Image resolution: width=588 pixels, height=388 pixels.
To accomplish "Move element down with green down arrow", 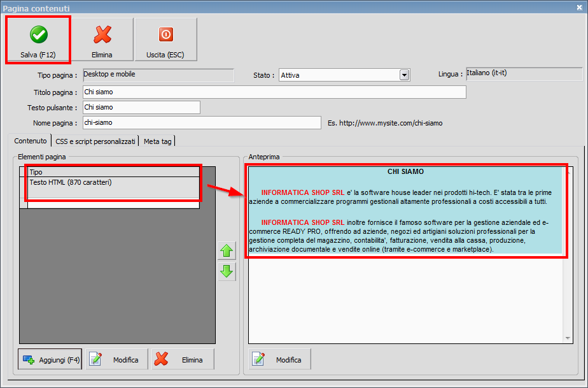I will pyautogui.click(x=227, y=271).
